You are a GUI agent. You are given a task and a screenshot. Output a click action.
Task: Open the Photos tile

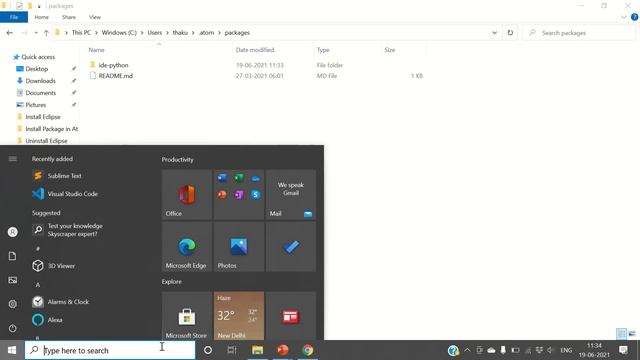tap(239, 247)
